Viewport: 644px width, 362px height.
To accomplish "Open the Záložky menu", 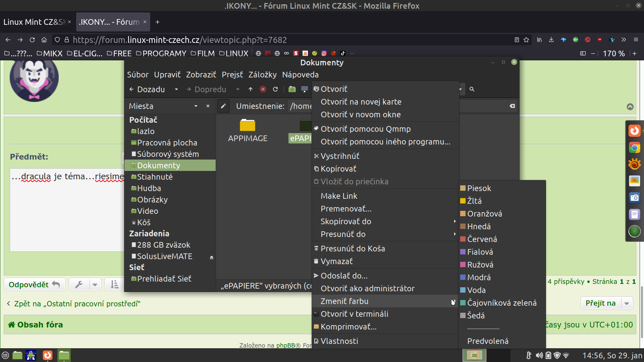I will click(262, 75).
